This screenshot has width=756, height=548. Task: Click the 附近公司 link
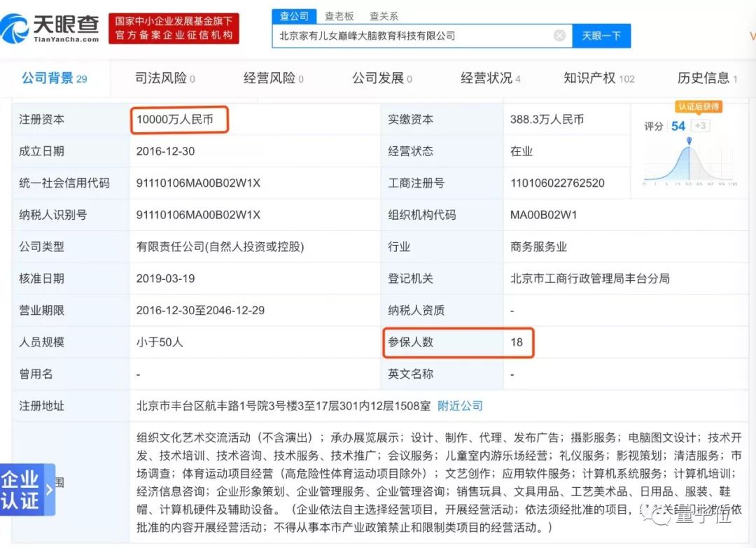coord(460,406)
